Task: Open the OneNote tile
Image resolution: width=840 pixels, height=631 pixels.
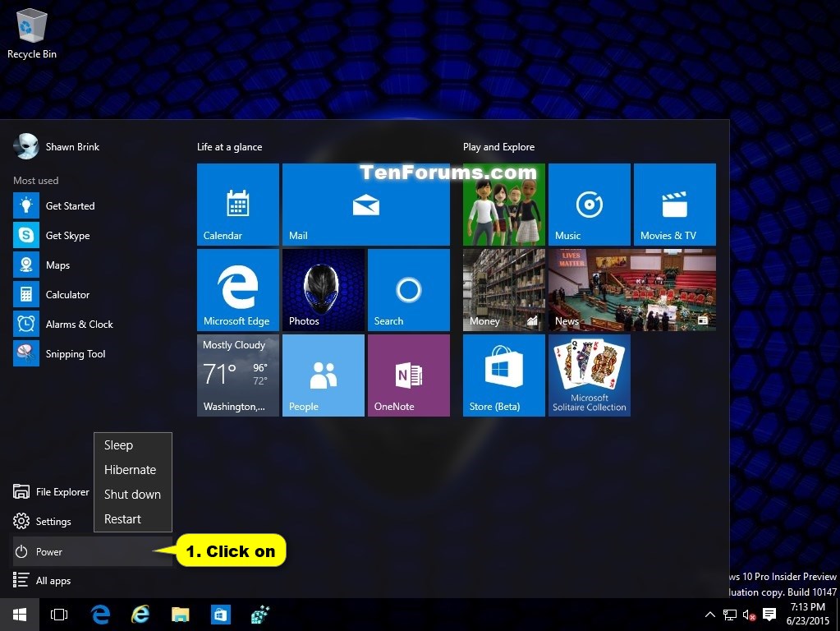Action: [408, 375]
